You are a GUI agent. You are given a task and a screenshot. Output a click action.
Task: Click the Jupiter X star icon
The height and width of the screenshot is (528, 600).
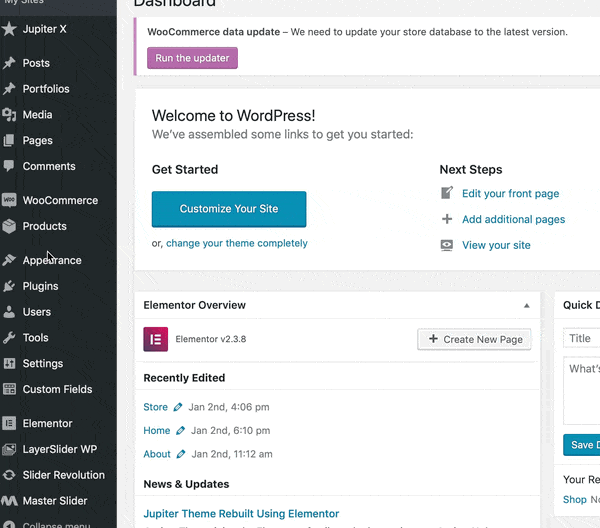pos(9,29)
